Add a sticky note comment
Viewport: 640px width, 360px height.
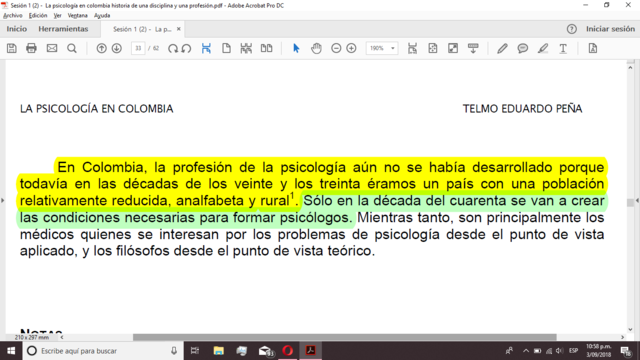(522, 48)
